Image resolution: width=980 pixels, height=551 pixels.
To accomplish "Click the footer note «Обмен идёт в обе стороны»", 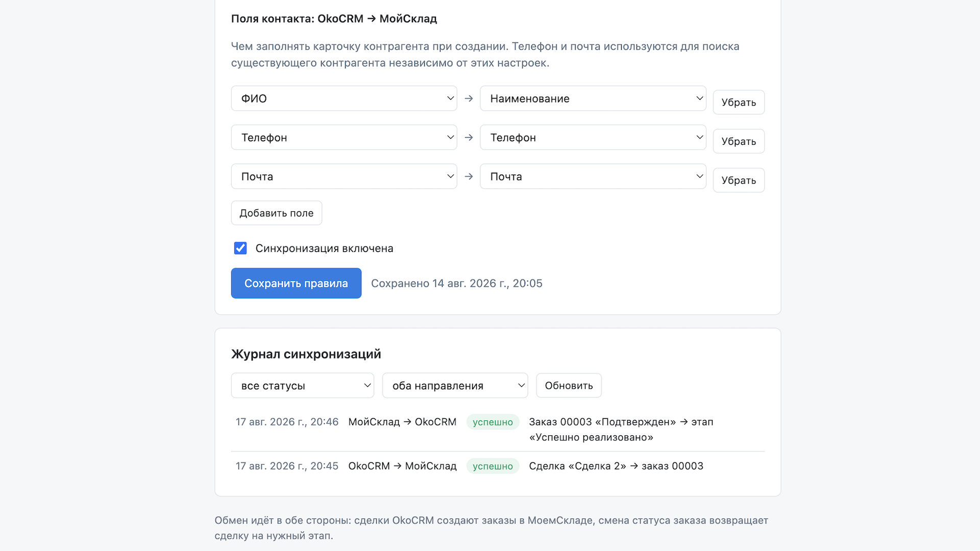I will click(x=492, y=528).
